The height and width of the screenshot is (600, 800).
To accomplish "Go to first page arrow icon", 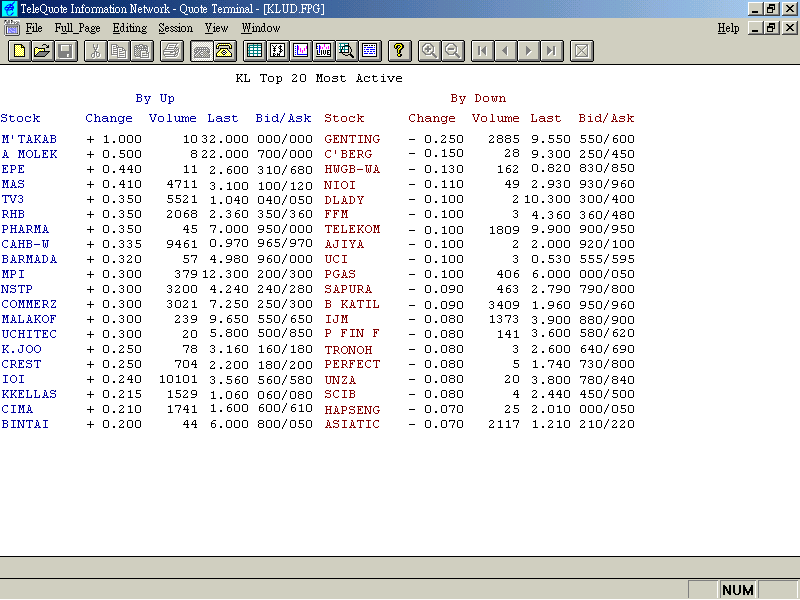I will tap(482, 51).
